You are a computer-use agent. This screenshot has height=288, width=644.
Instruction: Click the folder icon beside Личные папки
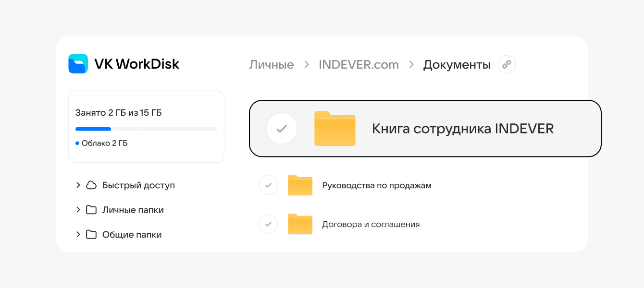(x=91, y=210)
